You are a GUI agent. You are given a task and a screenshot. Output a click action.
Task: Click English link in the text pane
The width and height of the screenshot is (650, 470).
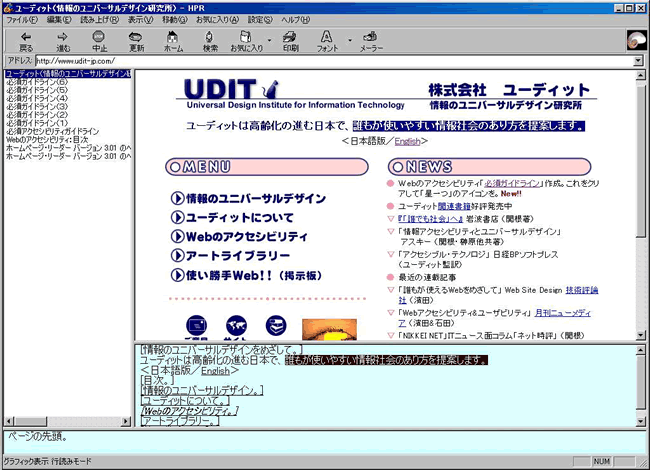click(216, 371)
